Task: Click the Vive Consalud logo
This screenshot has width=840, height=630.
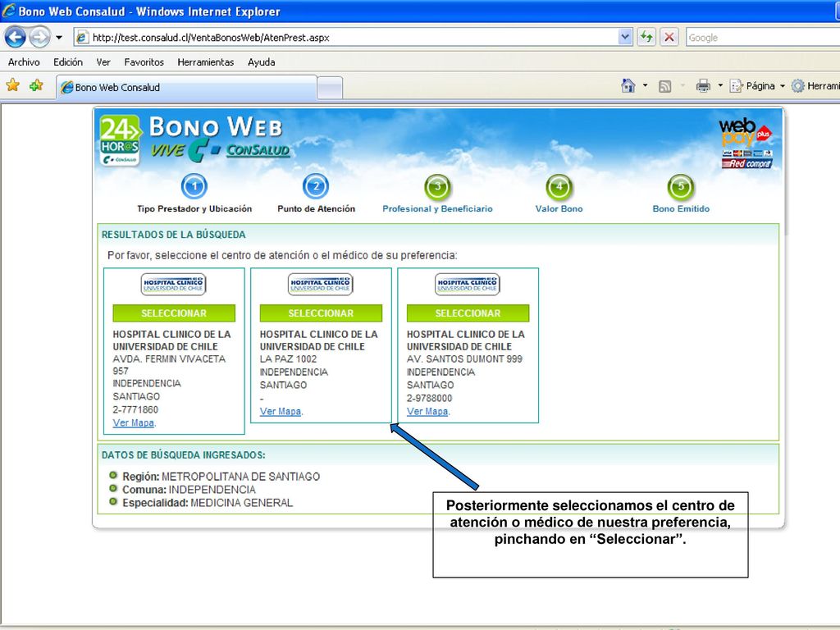Action: point(220,151)
